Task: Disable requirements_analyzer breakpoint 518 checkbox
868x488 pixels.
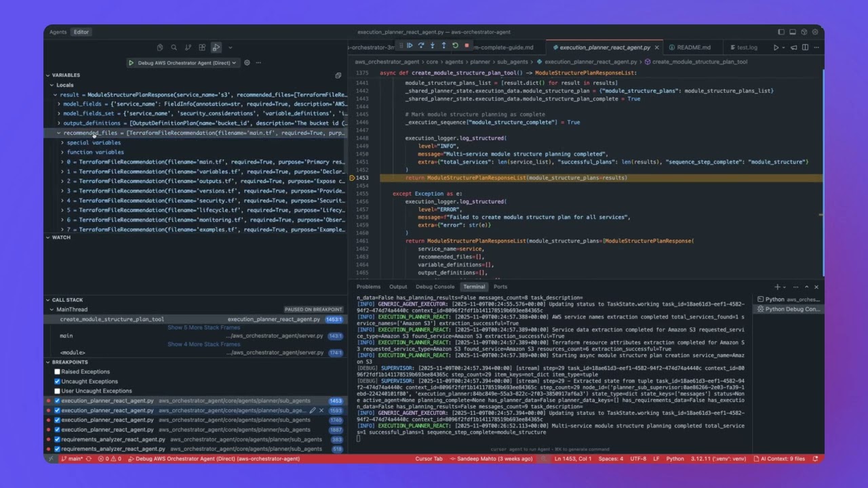Action: tap(57, 449)
